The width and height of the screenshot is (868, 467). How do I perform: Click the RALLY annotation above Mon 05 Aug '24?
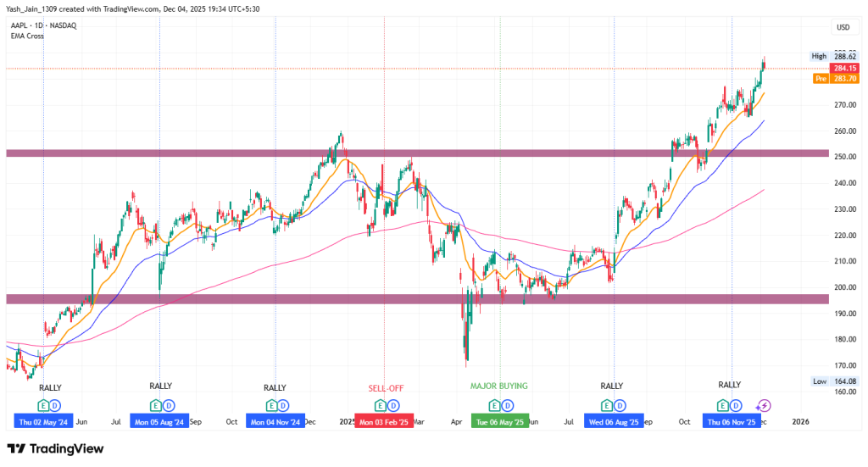click(160, 386)
